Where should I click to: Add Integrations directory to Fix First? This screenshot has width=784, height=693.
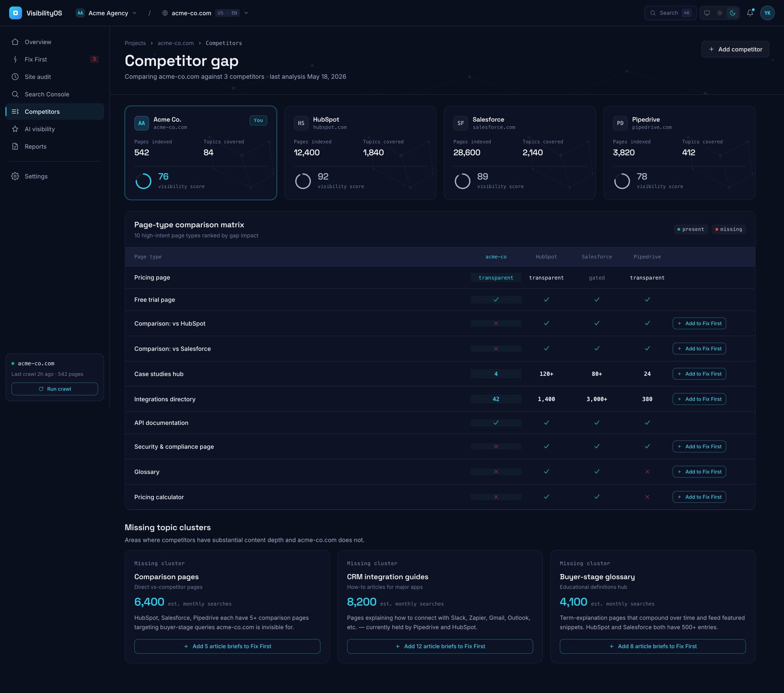tap(699, 399)
